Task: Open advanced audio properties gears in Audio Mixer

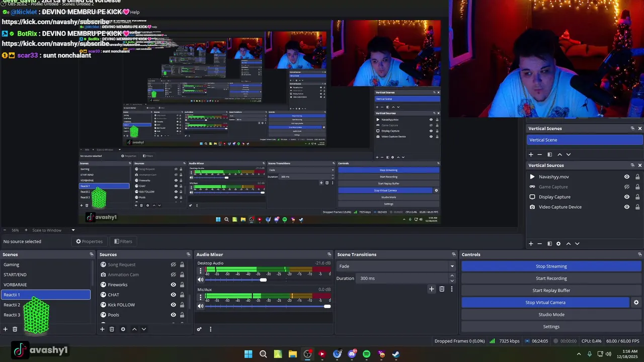Action: pos(199,329)
